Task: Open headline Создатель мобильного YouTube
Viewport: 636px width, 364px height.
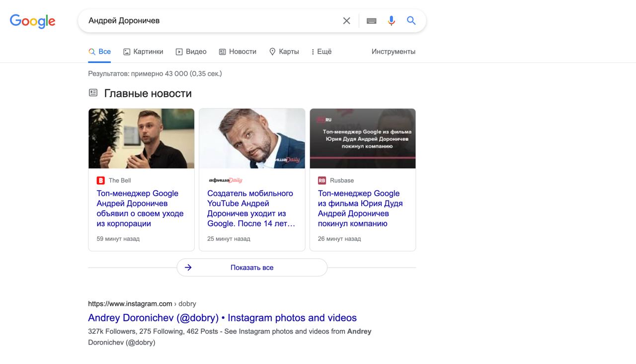Action: coord(251,209)
